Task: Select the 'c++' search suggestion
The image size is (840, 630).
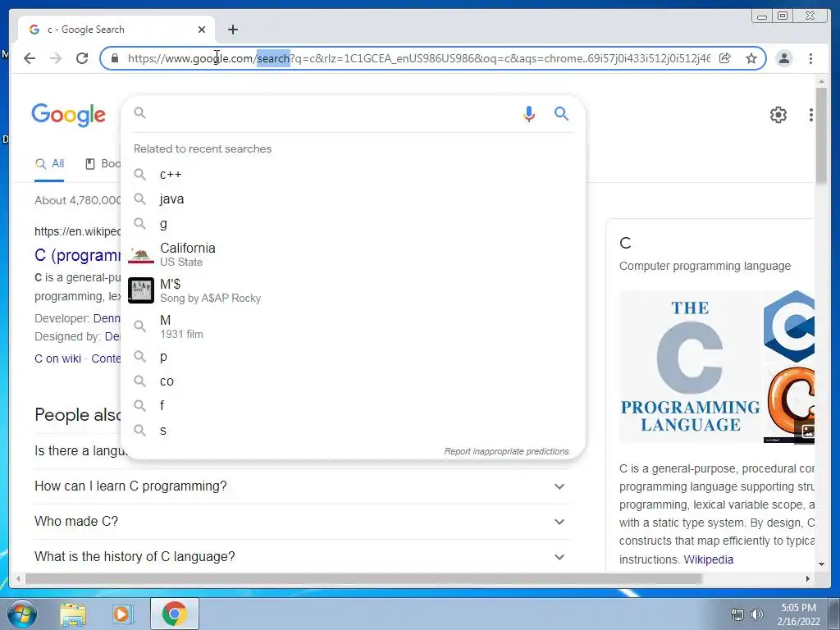Action: 353,175
